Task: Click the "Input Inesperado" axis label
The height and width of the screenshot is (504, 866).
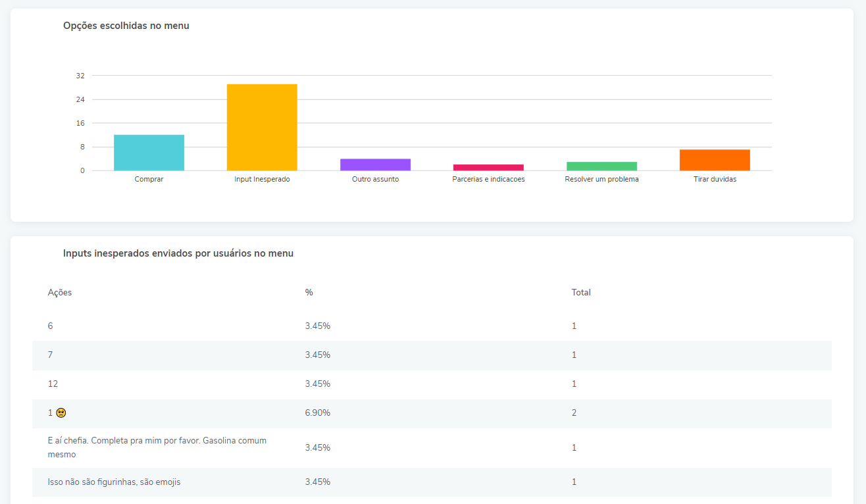Action: pos(262,179)
